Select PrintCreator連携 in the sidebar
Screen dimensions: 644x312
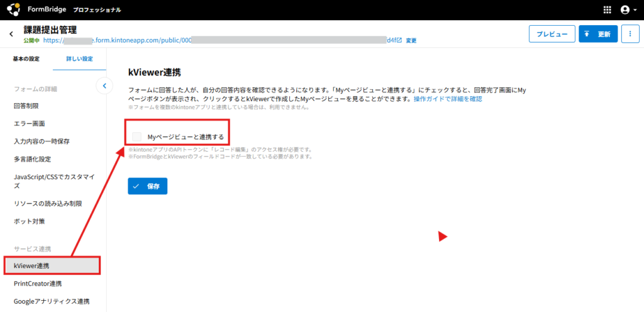pos(38,284)
